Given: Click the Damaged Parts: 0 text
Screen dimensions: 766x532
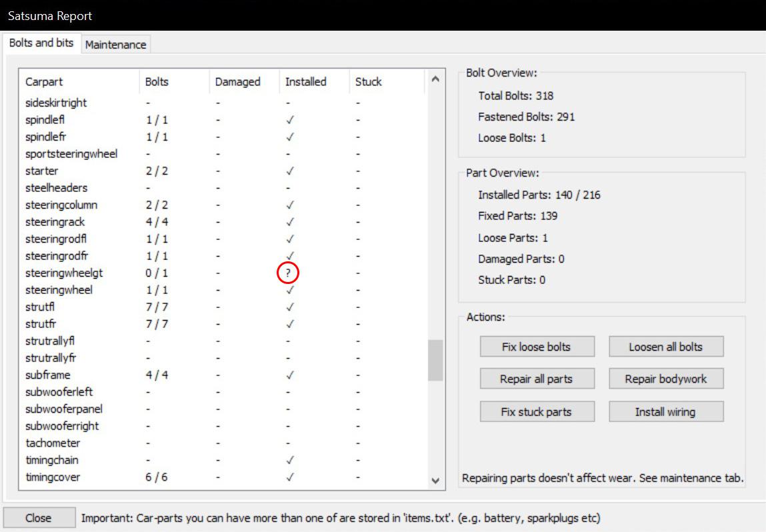Looking at the screenshot, I should pyautogui.click(x=521, y=259).
